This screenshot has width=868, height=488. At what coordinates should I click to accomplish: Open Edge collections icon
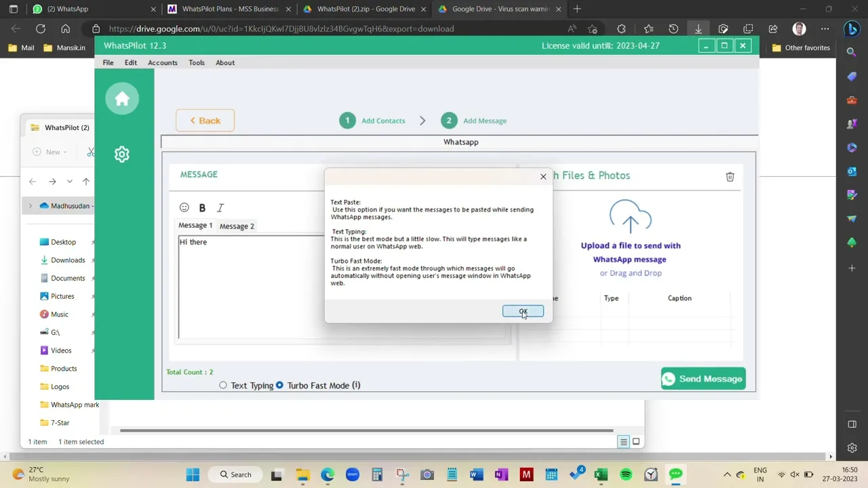[x=748, y=28]
